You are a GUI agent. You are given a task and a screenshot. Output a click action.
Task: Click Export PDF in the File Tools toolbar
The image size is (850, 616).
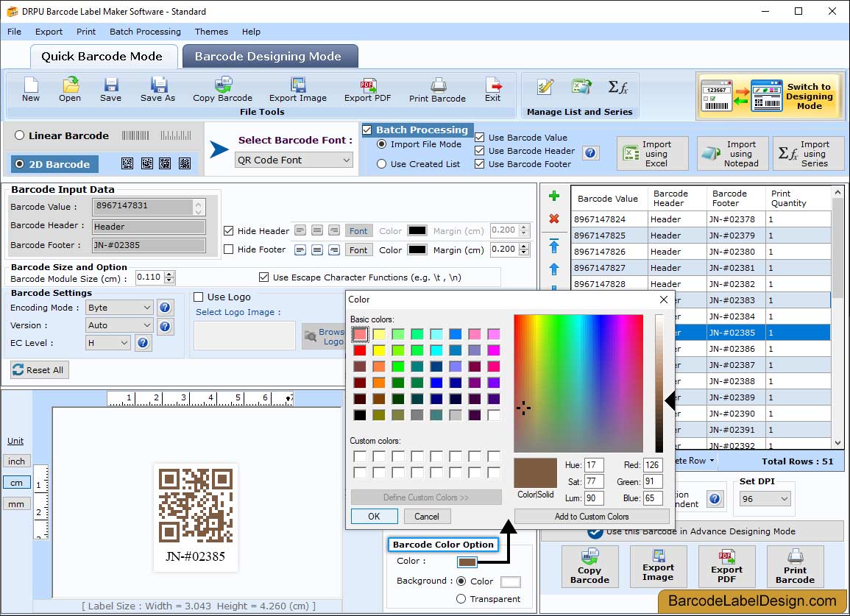point(367,89)
